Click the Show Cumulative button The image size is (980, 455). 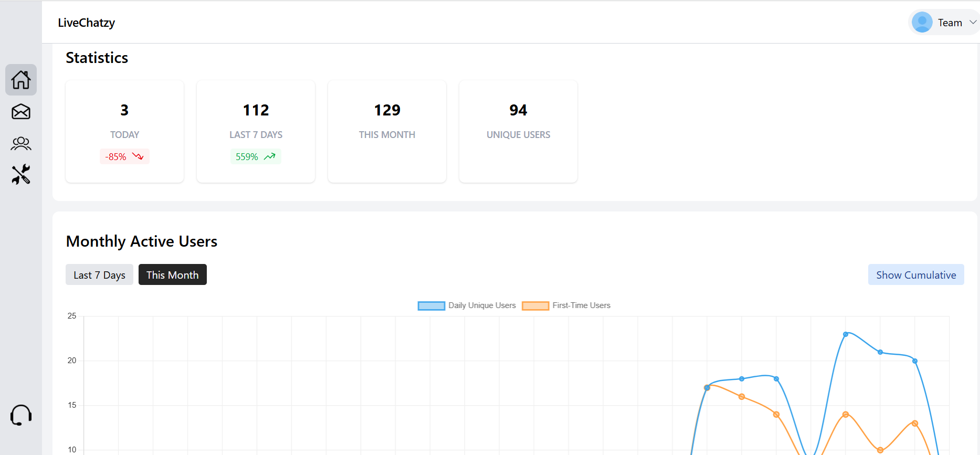(916, 275)
